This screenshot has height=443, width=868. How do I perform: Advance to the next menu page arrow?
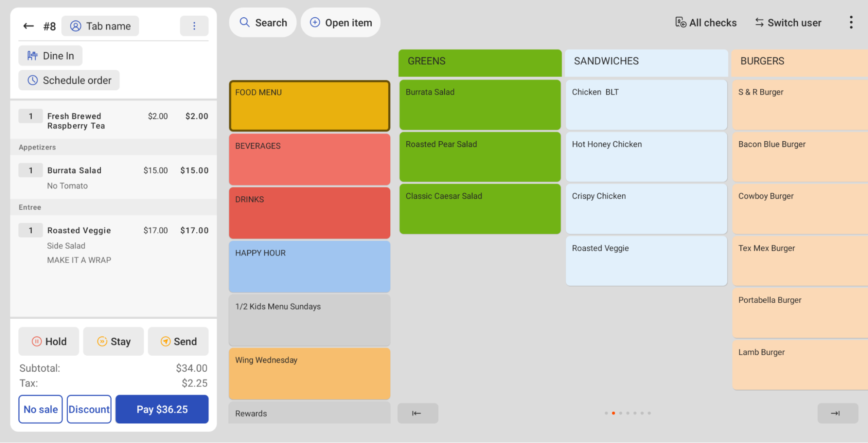point(837,413)
